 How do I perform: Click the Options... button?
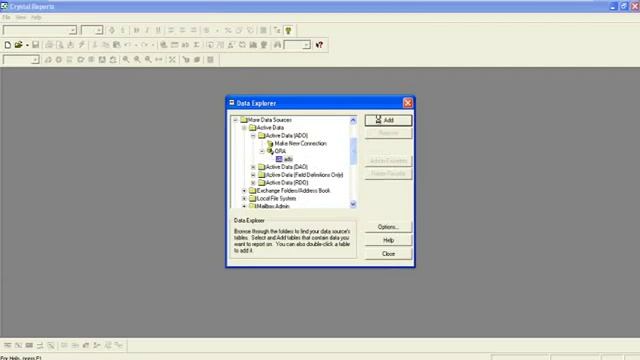click(388, 227)
